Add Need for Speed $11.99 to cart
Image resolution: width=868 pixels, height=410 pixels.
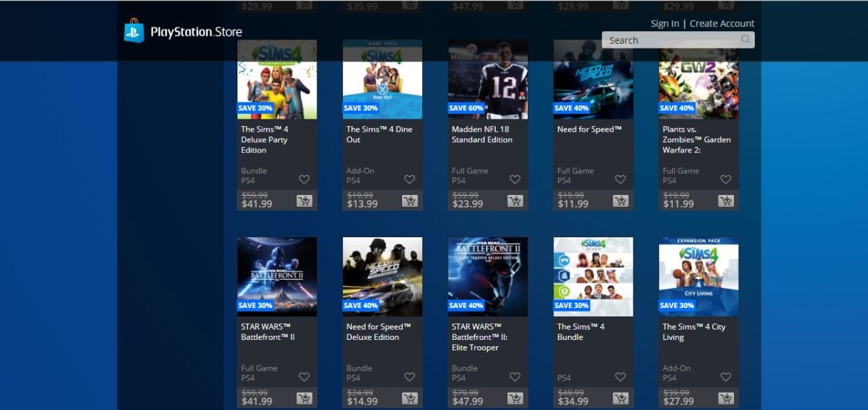(x=620, y=201)
